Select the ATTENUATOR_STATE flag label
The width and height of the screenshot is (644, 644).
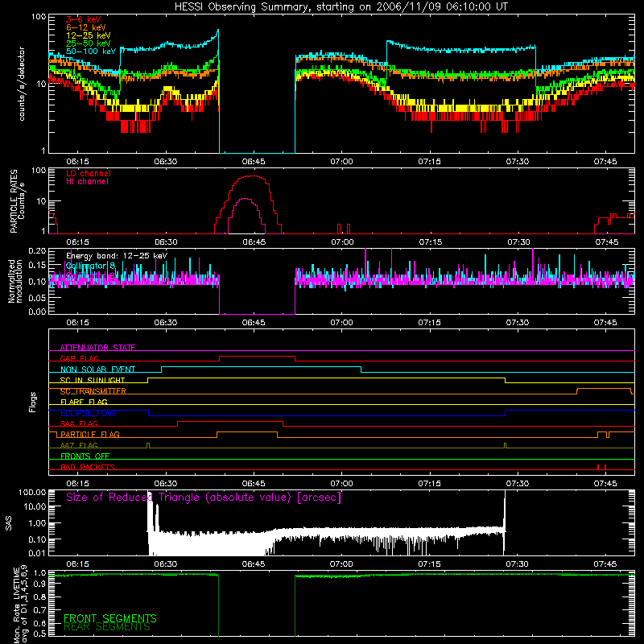97,348
